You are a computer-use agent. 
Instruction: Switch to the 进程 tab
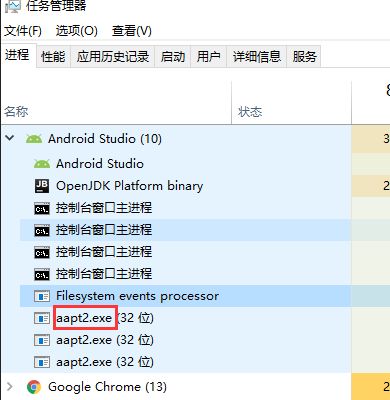[17, 55]
